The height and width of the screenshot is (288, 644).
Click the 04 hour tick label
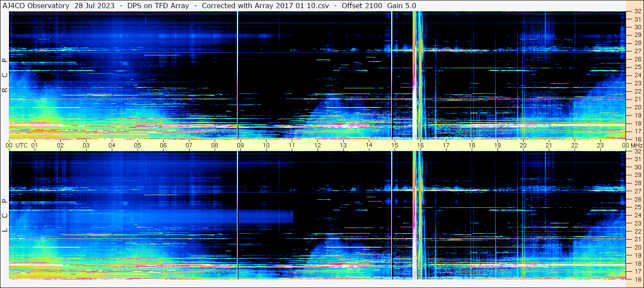click(112, 145)
